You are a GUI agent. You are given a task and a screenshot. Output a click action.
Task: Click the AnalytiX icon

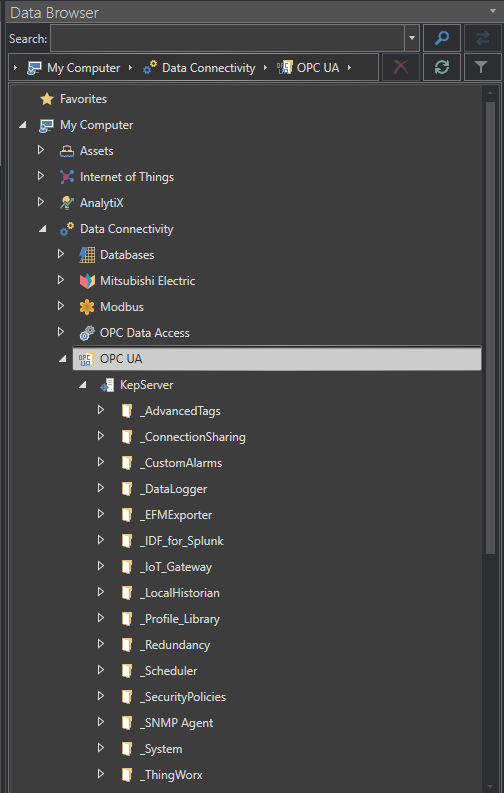pos(67,203)
